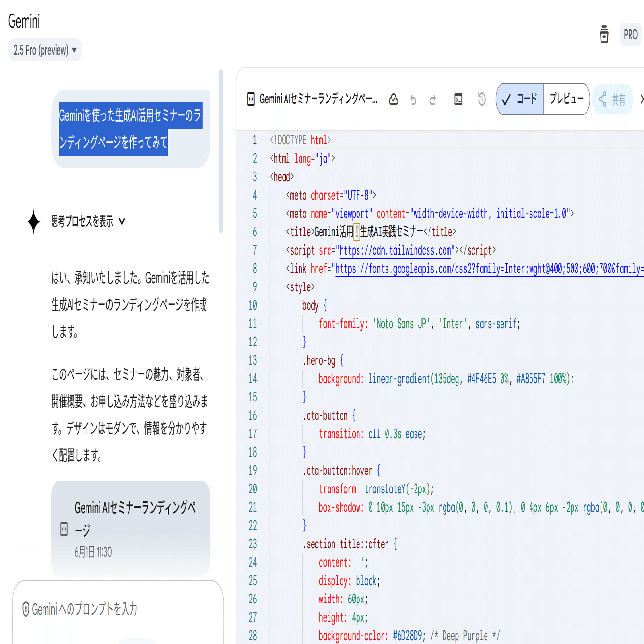Click the Gemini sparkle icon beside the response

point(33,222)
